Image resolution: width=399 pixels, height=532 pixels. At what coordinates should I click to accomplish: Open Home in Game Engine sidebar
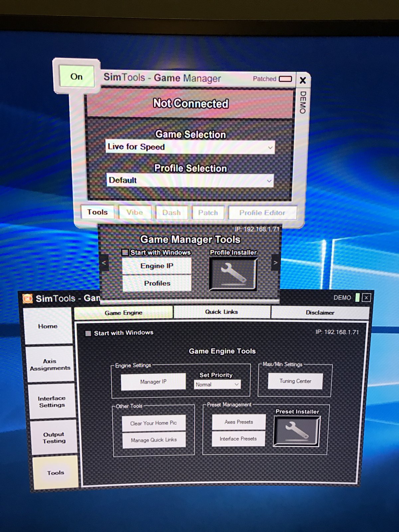pos(48,326)
